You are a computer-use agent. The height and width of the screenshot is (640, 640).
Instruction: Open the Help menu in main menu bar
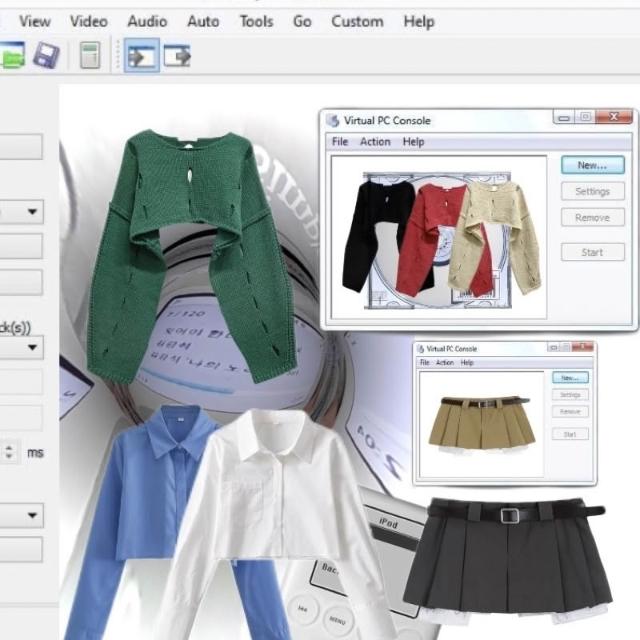tap(419, 21)
